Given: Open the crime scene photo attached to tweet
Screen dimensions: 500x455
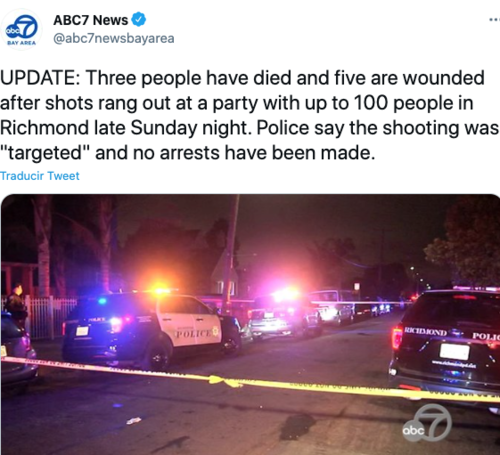Looking at the screenshot, I should click(250, 324).
